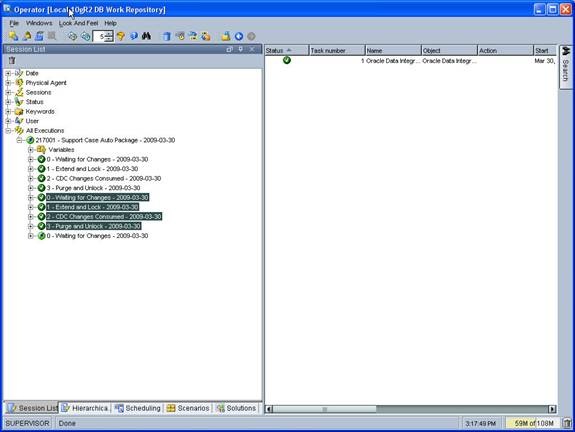This screenshot has height=432, width=575.
Task: Sort by the Name column header
Action: tap(393, 51)
